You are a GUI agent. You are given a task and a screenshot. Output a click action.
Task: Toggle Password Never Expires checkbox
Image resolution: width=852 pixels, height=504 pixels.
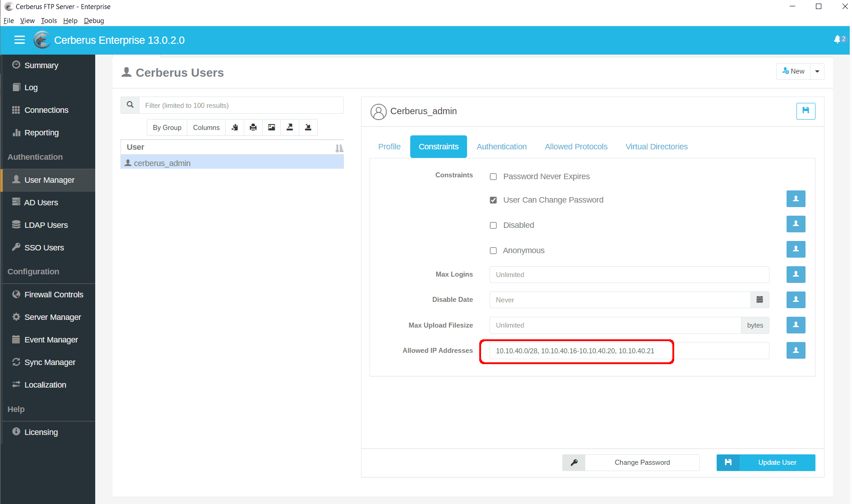tap(493, 177)
